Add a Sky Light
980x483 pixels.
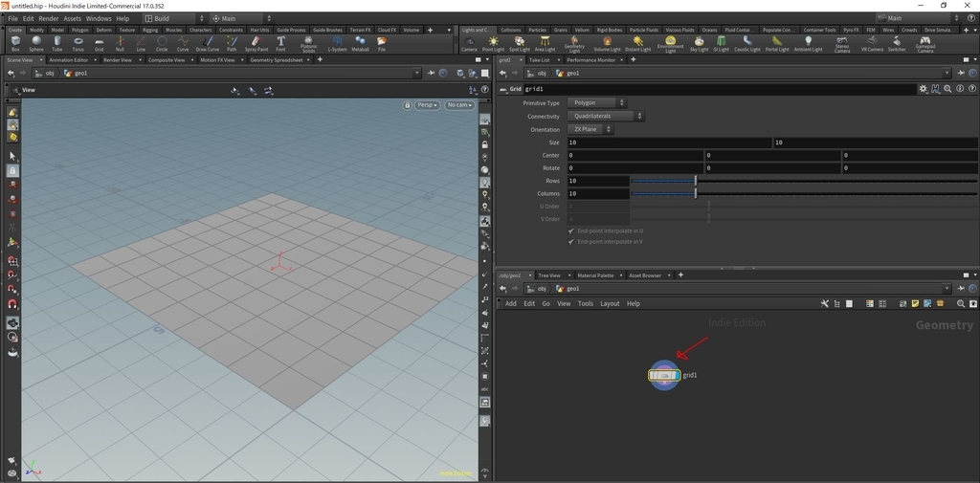coord(699,43)
